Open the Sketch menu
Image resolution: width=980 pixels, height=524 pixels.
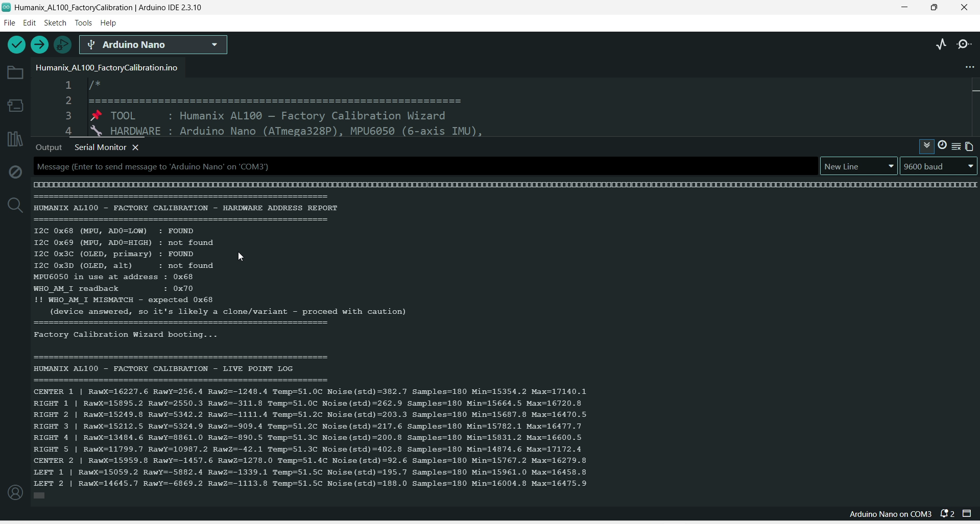pos(55,23)
